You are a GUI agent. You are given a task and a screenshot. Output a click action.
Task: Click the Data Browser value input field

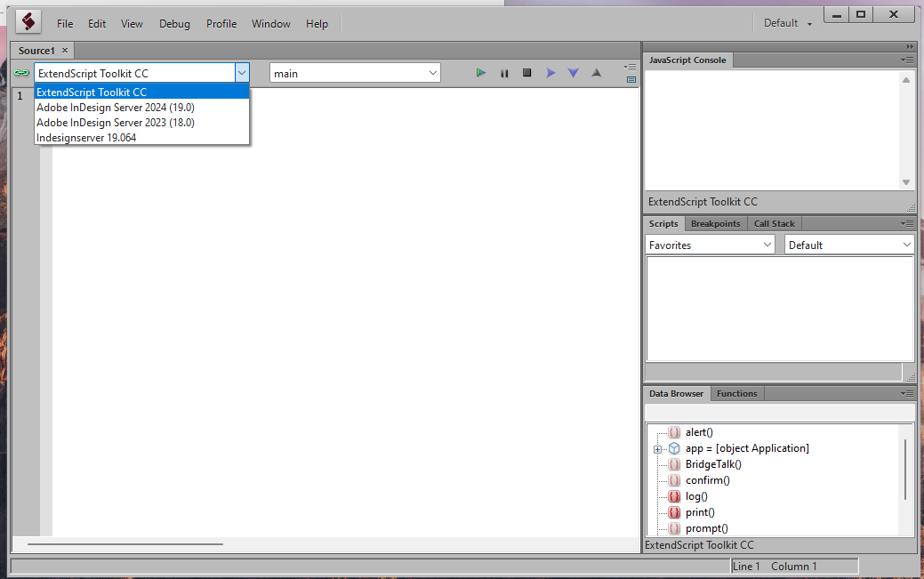tap(780, 412)
